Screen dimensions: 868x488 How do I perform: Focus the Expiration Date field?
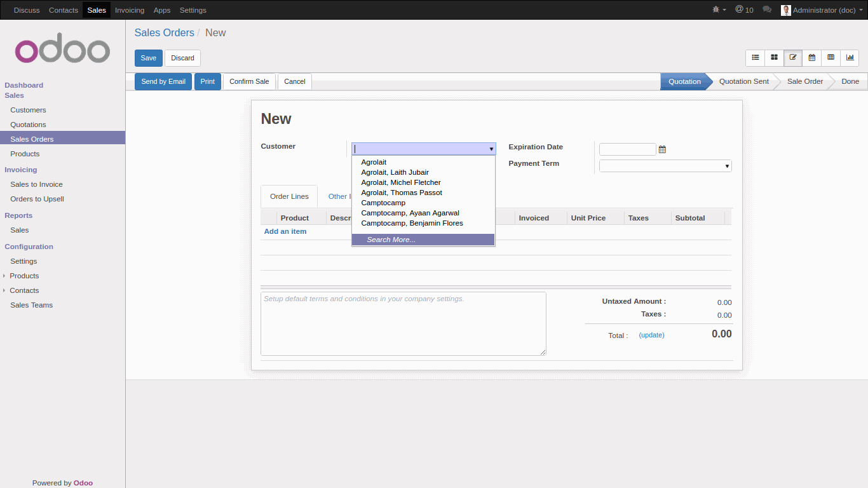pos(627,149)
